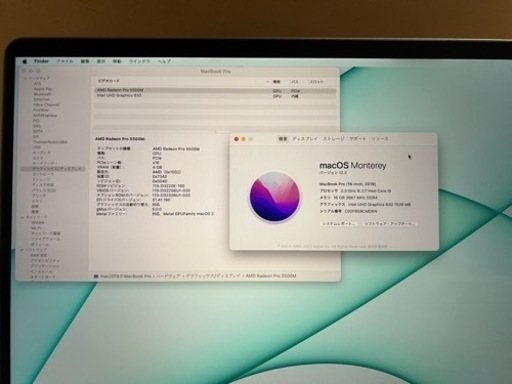Open the ヘルプ menu
The image size is (512, 384).
[x=164, y=61]
